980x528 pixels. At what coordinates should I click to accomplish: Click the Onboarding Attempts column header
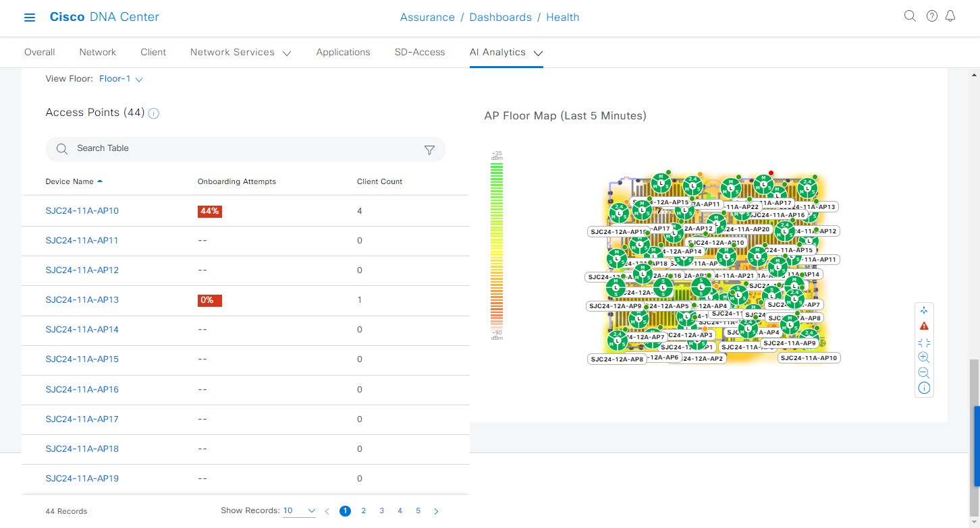click(236, 181)
